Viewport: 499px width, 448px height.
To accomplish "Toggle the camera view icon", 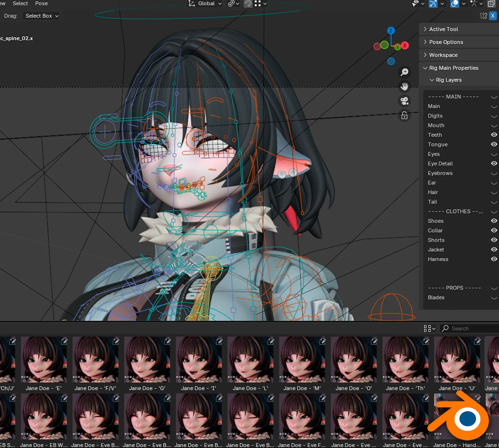I will [x=404, y=101].
